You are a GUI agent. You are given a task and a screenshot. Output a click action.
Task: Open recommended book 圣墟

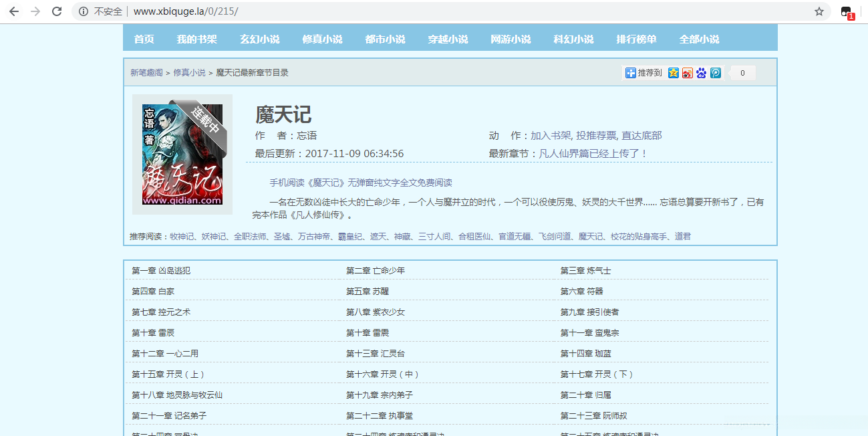tap(283, 237)
